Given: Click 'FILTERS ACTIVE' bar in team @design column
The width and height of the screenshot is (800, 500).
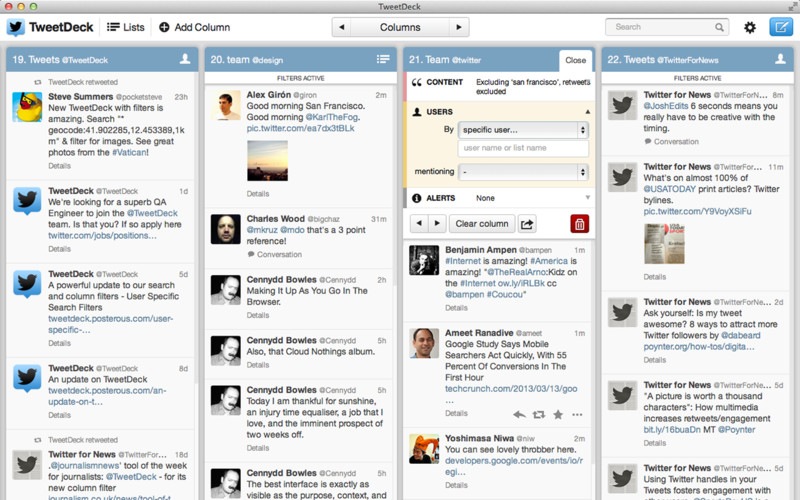Looking at the screenshot, I should (301, 78).
